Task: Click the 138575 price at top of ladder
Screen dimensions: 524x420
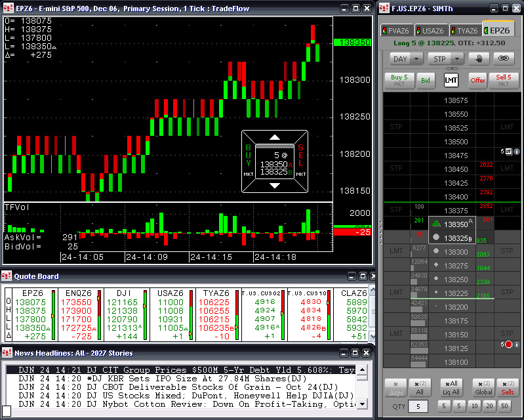Action: (x=456, y=100)
